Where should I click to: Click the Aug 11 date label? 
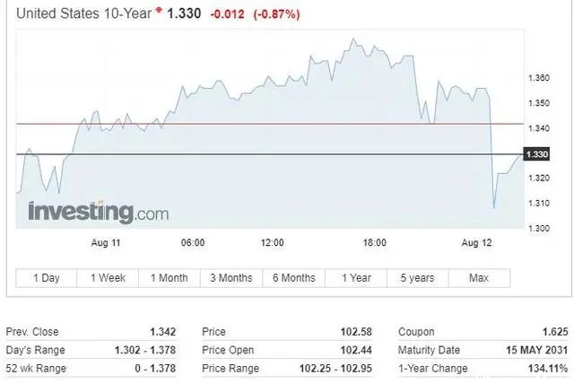pos(106,243)
